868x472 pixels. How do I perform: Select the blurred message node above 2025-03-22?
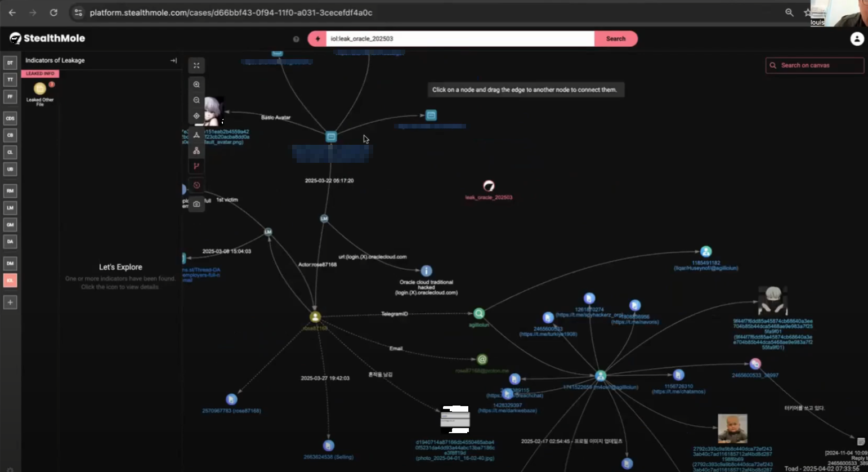(331, 137)
